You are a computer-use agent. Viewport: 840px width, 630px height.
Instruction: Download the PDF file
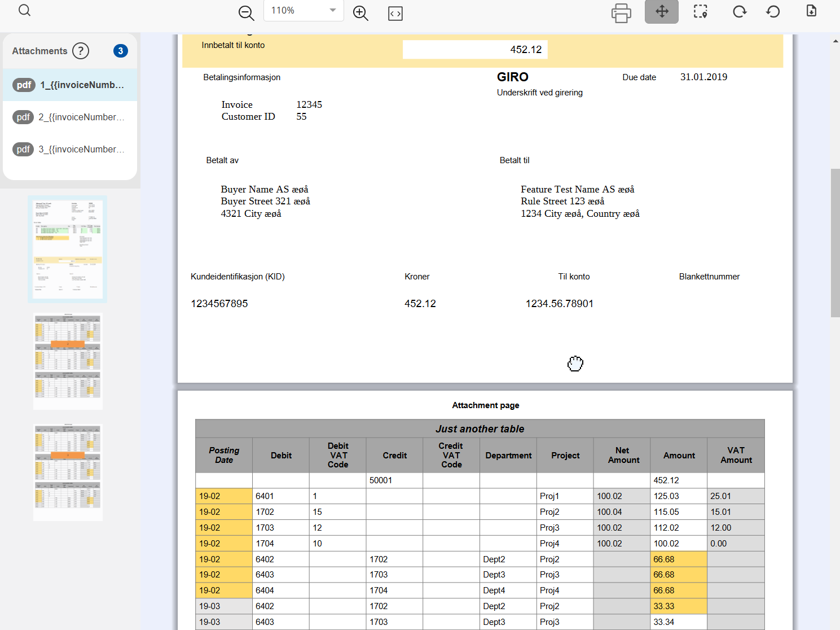tap(811, 11)
